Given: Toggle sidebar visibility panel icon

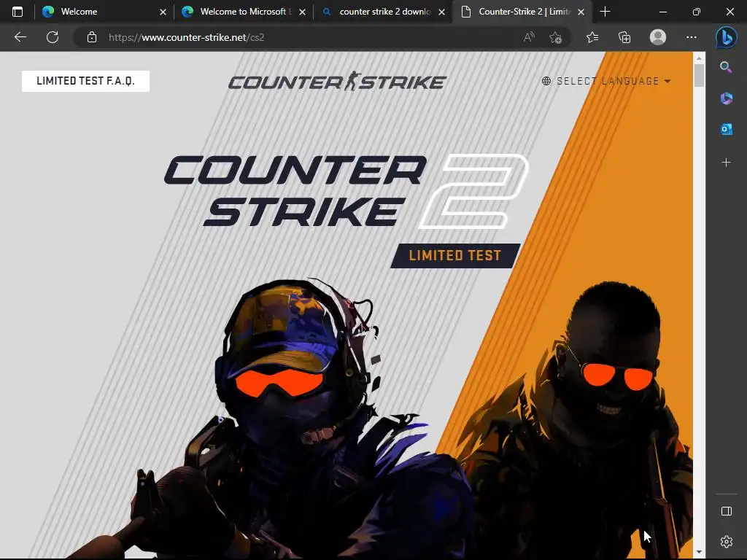Looking at the screenshot, I should [726, 511].
